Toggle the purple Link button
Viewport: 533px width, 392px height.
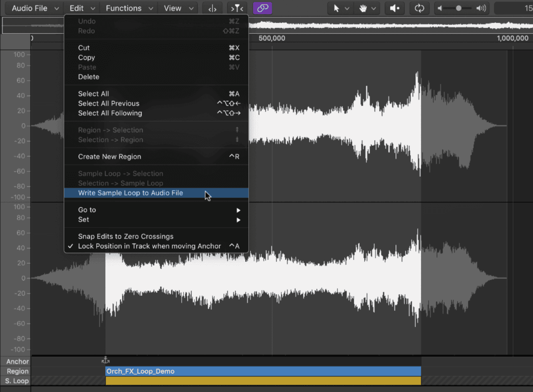point(262,8)
